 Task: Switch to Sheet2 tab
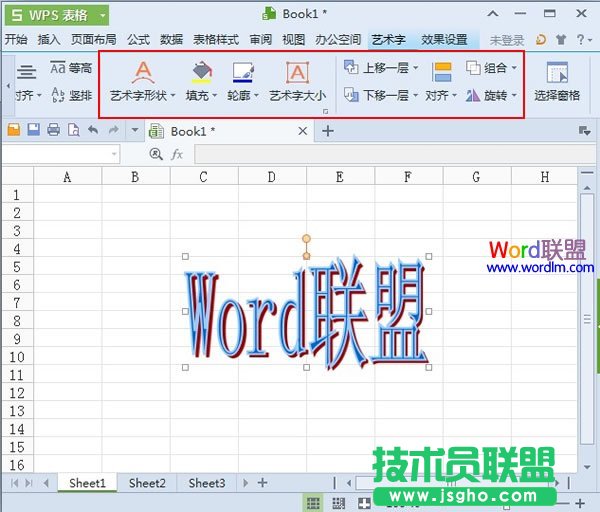(x=147, y=483)
